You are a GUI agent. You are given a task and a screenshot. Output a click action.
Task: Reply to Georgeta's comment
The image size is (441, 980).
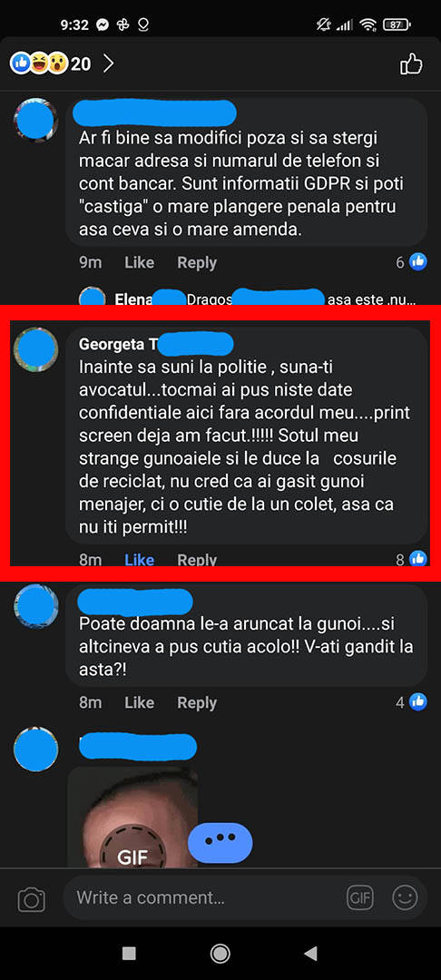[197, 559]
